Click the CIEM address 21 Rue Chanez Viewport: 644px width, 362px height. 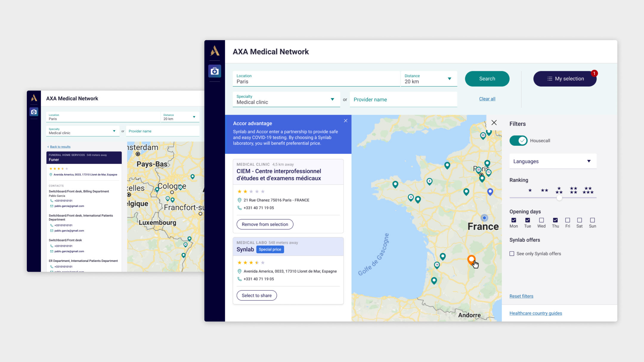(x=276, y=200)
